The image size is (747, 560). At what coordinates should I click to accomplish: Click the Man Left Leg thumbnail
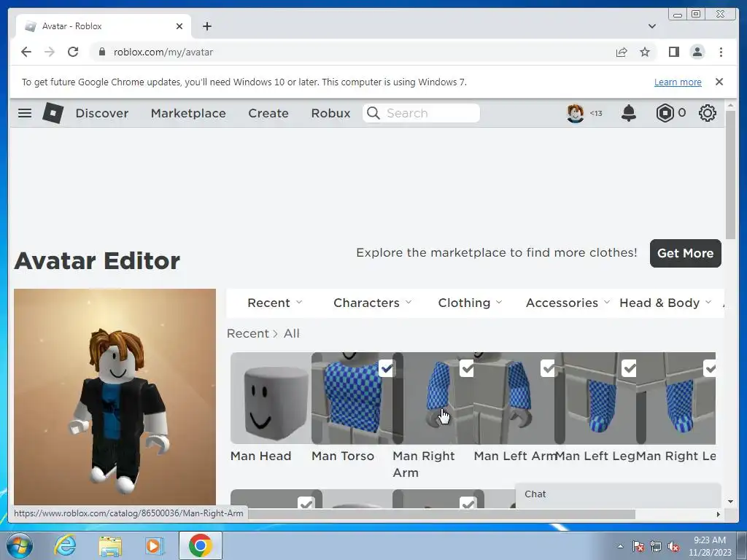tap(595, 398)
